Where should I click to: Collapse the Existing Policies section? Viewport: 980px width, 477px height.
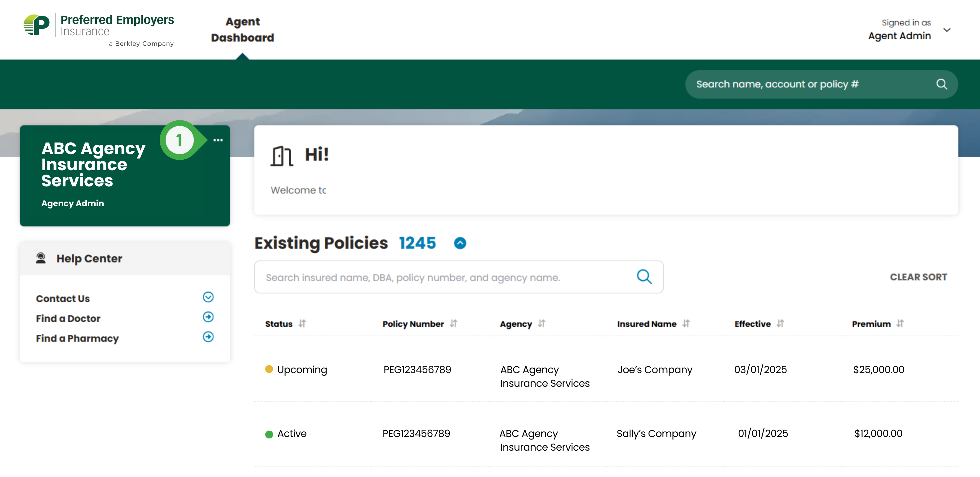click(460, 243)
